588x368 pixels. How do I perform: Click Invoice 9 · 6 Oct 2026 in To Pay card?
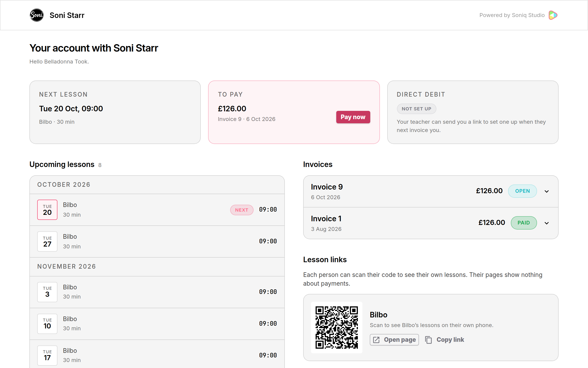point(247,119)
